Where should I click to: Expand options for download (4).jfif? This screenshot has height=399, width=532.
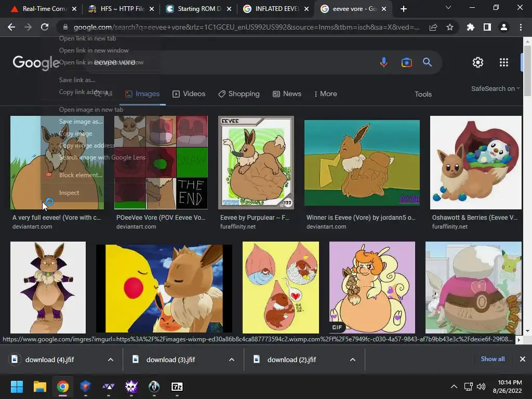click(111, 360)
